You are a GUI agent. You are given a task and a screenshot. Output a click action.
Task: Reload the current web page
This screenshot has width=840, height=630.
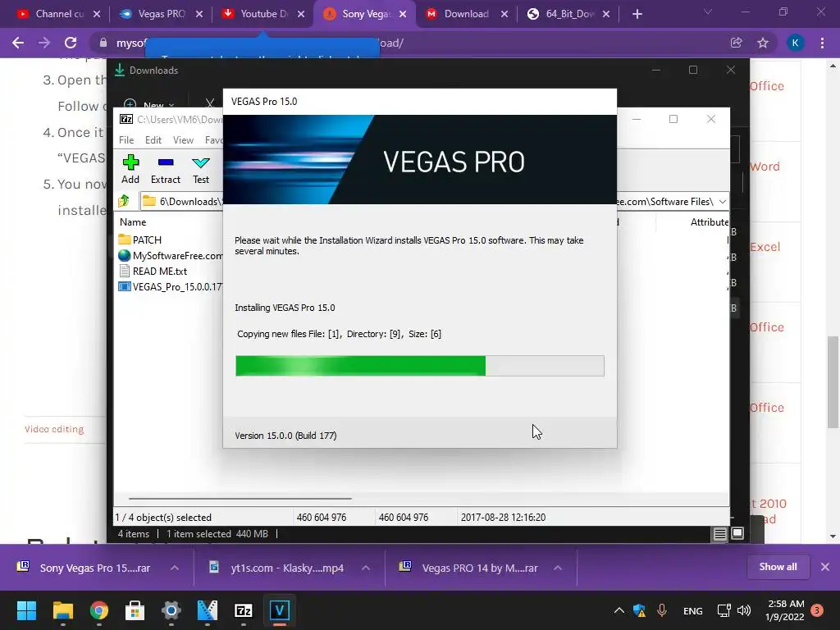[71, 43]
